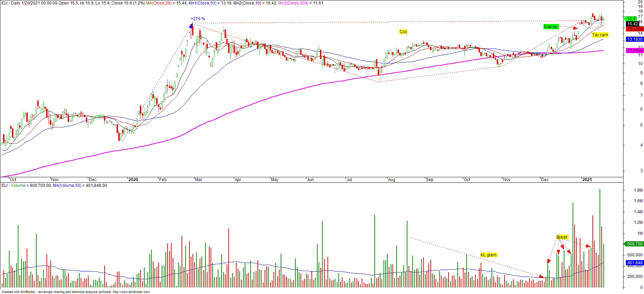Select the blue 13.1835 MA50 price tag
The width and height of the screenshot is (644, 294).
pos(634,39)
